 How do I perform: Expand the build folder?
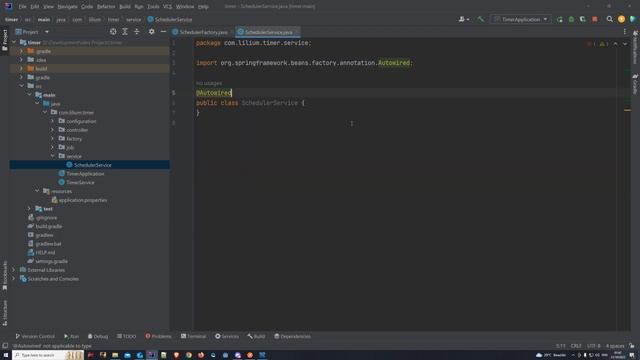click(x=22, y=68)
